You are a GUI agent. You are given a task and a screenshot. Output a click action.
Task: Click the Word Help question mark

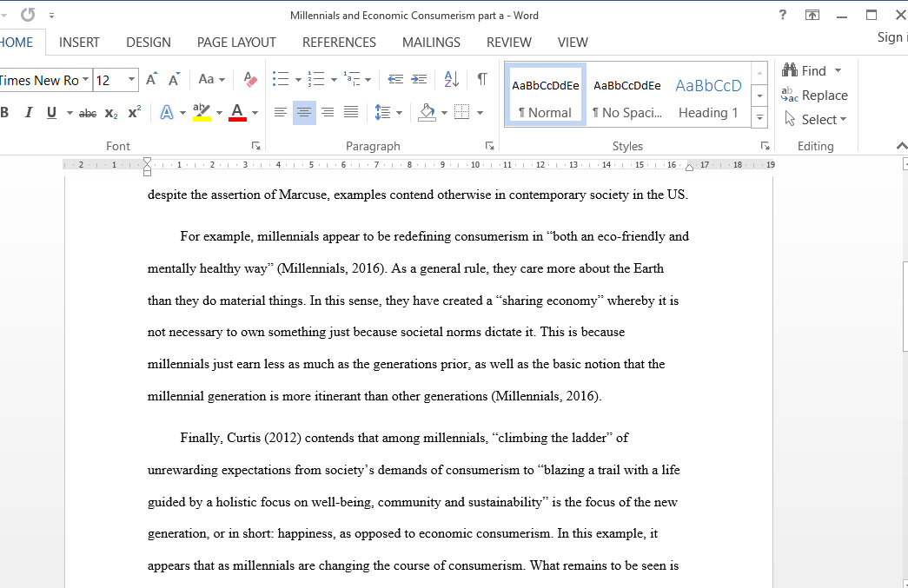783,15
